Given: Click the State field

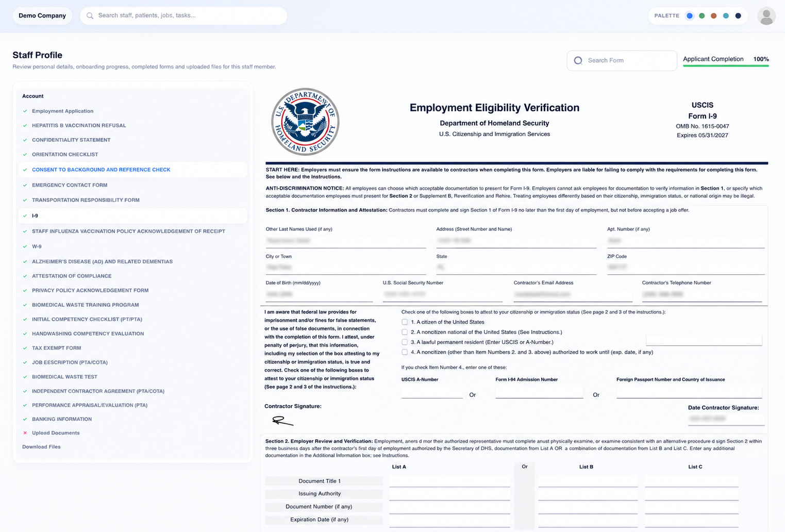Looking at the screenshot, I should coord(516,268).
